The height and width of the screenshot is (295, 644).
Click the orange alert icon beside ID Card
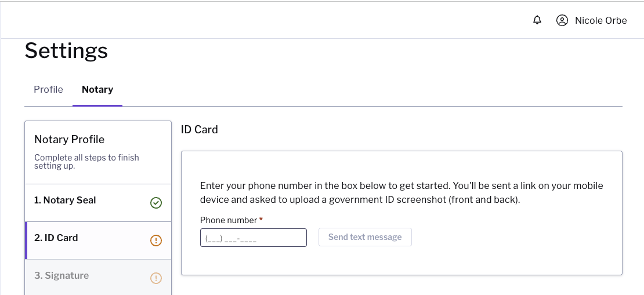156,241
